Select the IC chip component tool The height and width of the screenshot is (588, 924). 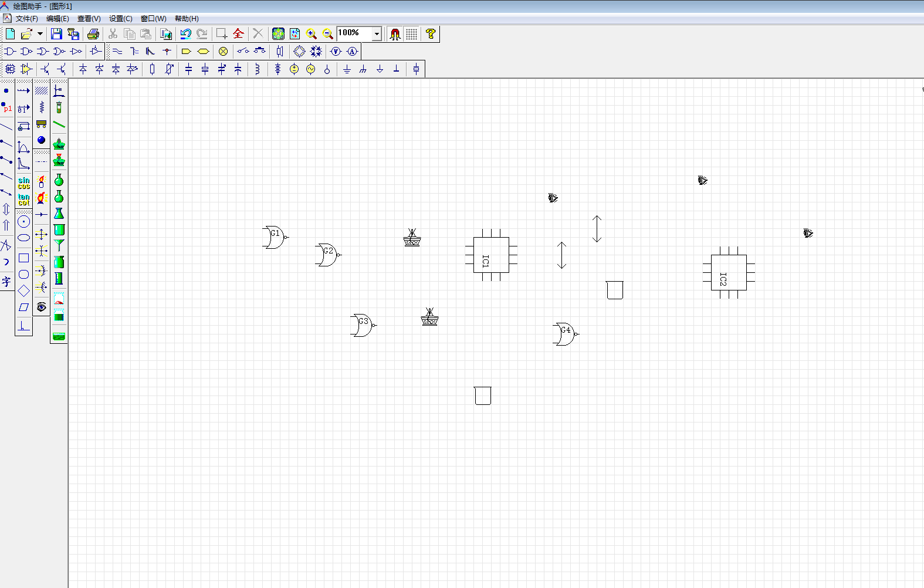(x=10, y=69)
